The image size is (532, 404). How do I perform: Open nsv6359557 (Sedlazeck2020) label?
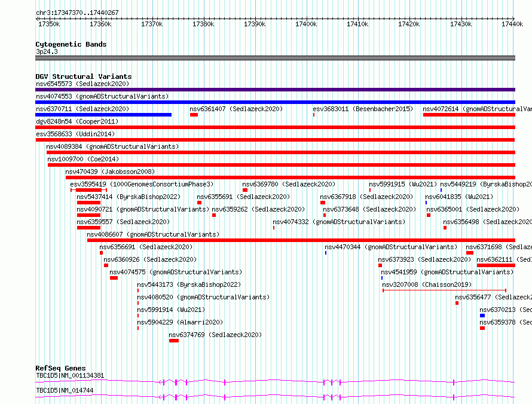[123, 222]
